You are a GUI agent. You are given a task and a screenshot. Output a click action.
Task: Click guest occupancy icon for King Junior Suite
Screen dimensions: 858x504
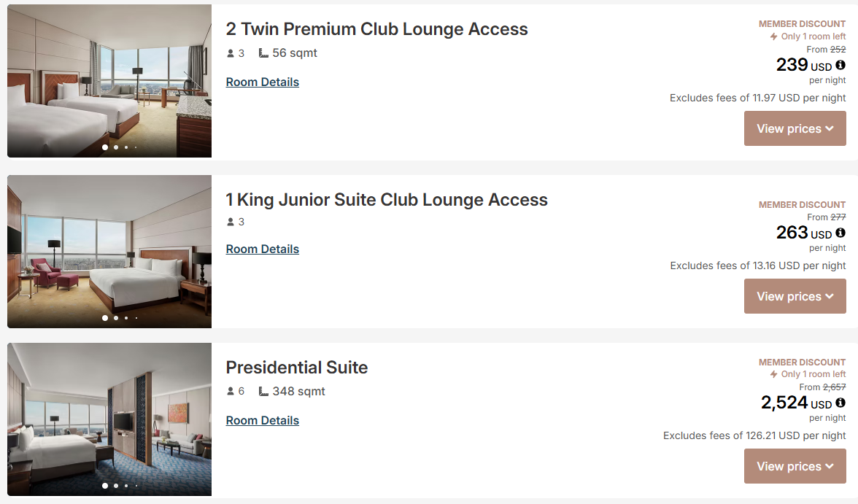(231, 222)
